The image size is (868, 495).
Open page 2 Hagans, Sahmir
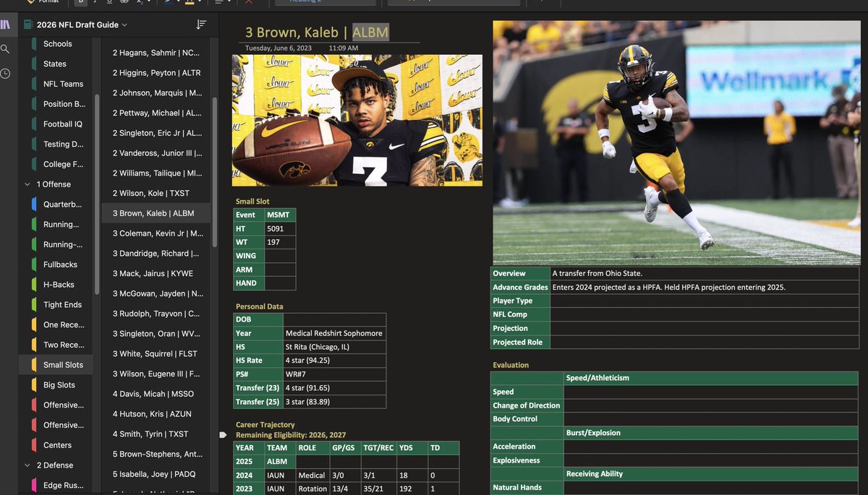click(156, 53)
